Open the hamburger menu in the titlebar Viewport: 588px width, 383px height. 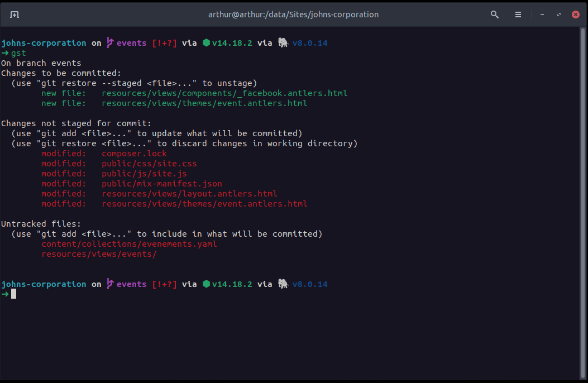[x=518, y=15]
